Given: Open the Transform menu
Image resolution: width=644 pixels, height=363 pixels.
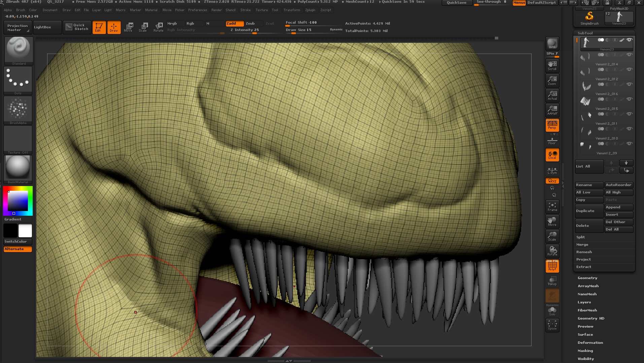Looking at the screenshot, I should tap(292, 10).
